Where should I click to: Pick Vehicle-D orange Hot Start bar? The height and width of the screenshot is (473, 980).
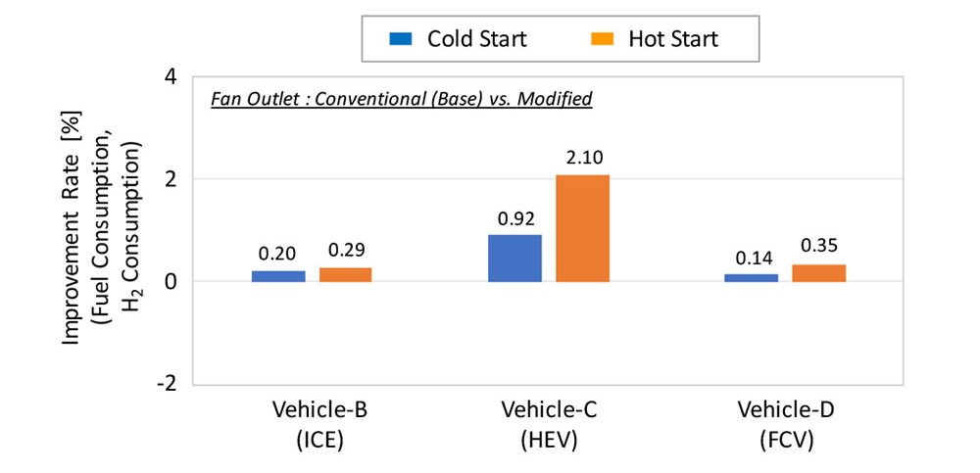[818, 273]
